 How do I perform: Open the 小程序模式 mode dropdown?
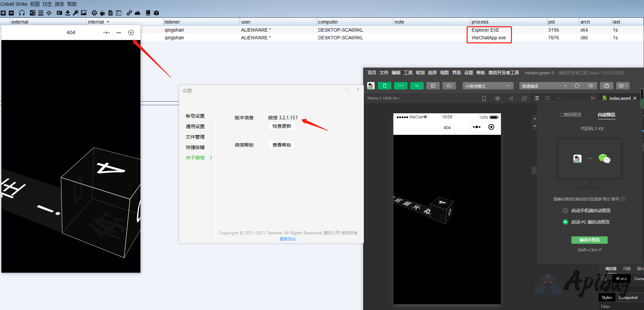tap(487, 86)
